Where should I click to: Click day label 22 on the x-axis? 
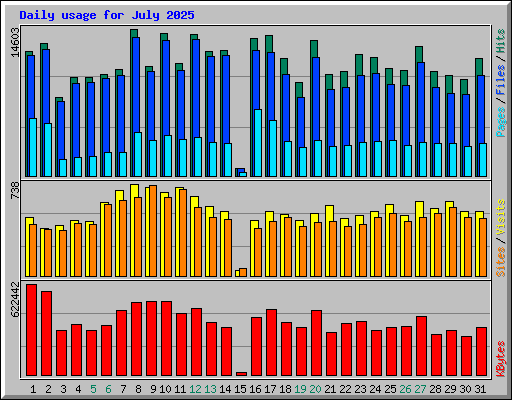pos(345,389)
